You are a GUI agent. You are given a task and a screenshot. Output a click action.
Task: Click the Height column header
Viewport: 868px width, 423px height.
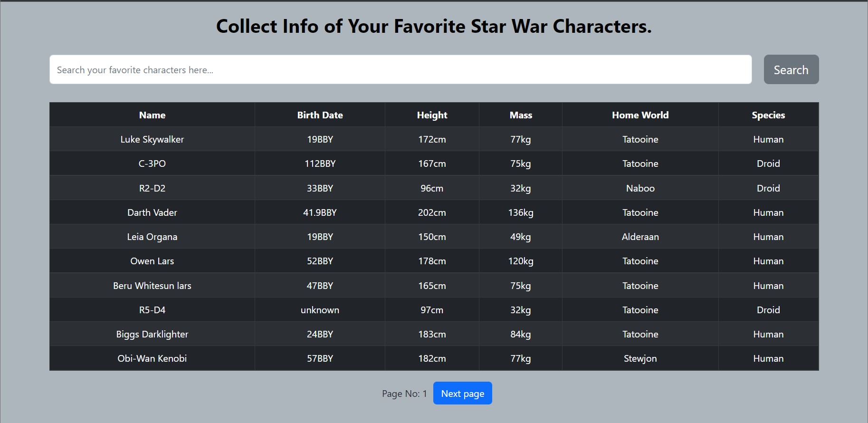(x=432, y=115)
